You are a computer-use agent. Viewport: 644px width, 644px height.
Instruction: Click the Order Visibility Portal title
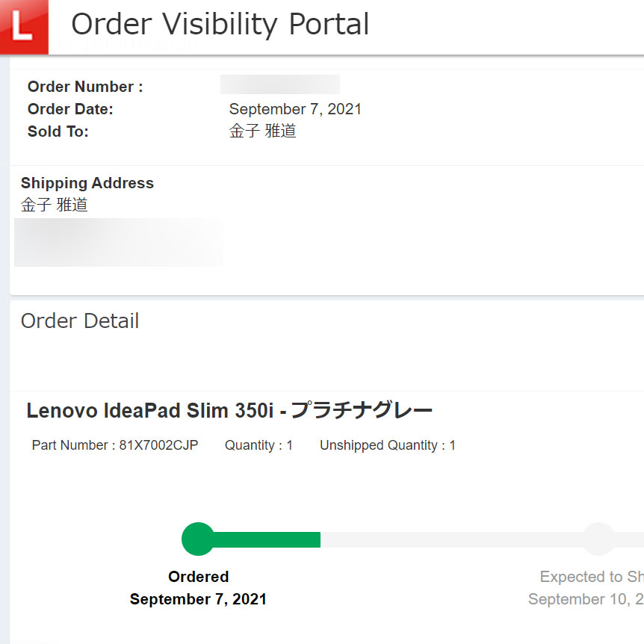point(220,25)
